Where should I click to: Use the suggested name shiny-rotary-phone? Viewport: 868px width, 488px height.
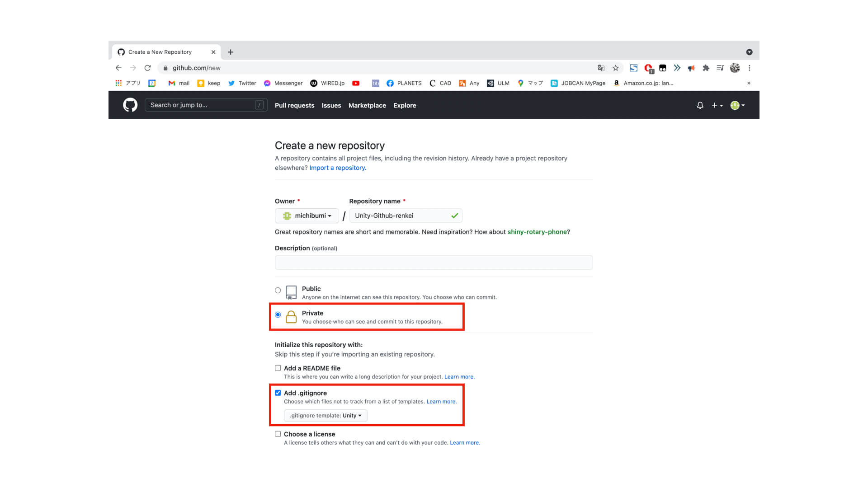[x=537, y=232]
